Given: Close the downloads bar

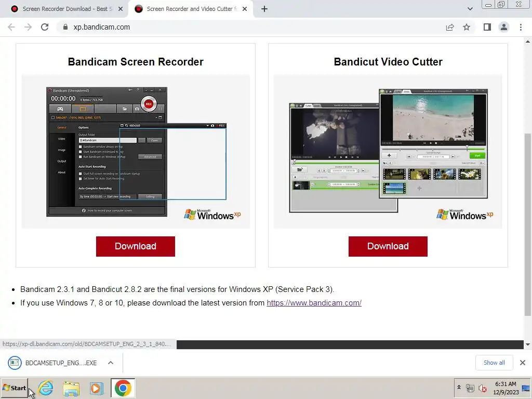Looking at the screenshot, I should [523, 363].
